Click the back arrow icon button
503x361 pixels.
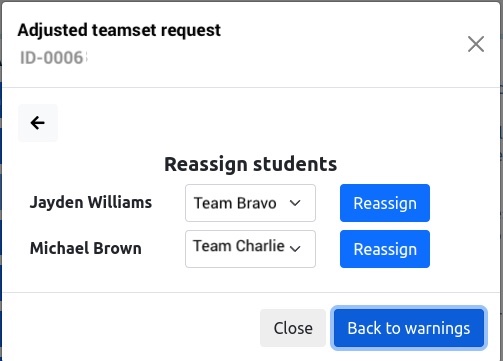(x=38, y=123)
